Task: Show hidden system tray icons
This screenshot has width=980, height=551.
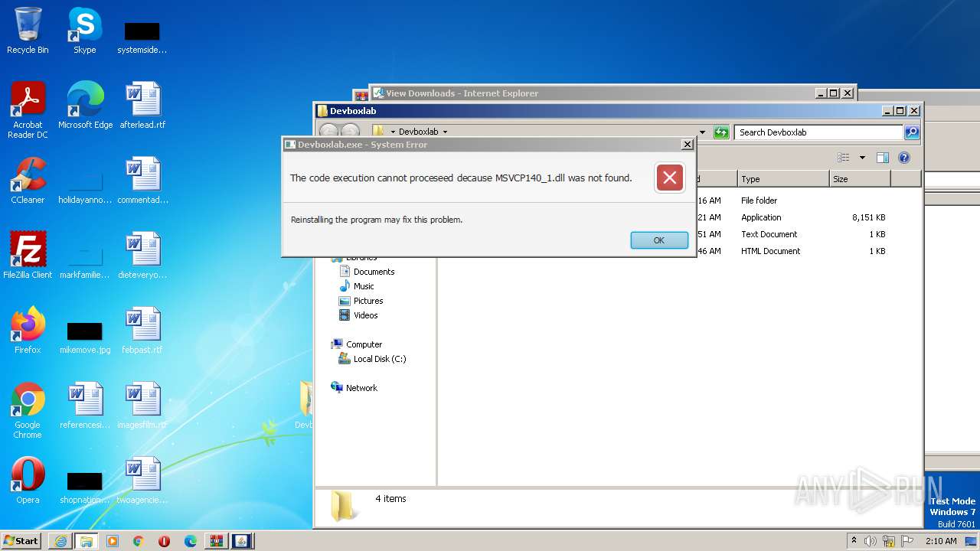Action: pyautogui.click(x=854, y=540)
